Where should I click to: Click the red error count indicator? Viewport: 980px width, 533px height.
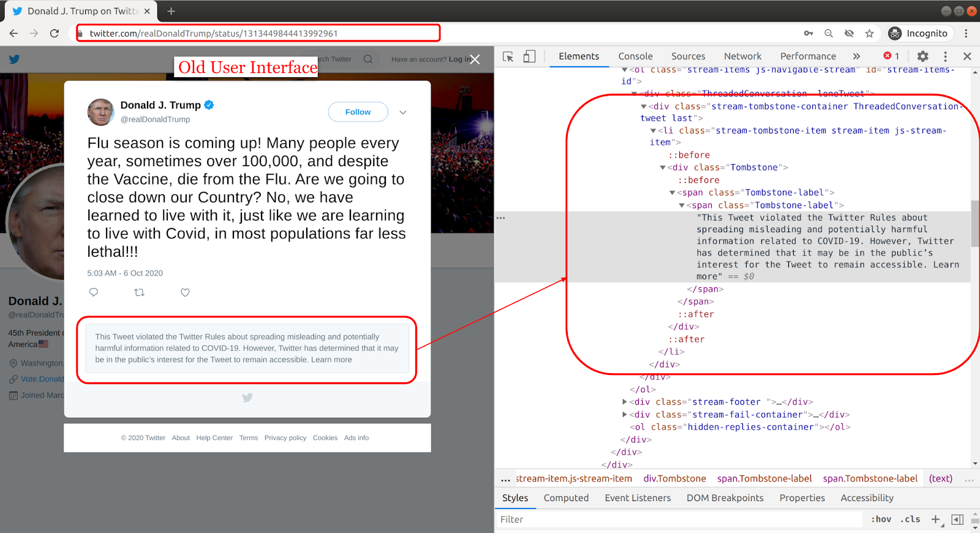pos(891,56)
